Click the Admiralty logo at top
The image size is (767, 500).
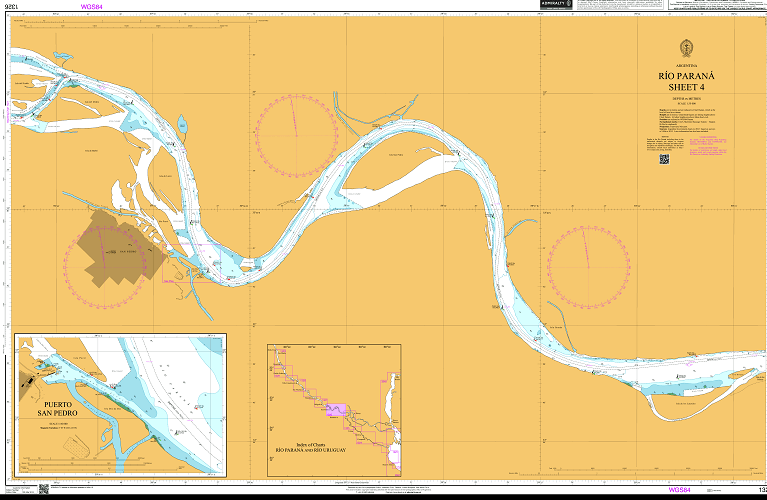click(554, 5)
